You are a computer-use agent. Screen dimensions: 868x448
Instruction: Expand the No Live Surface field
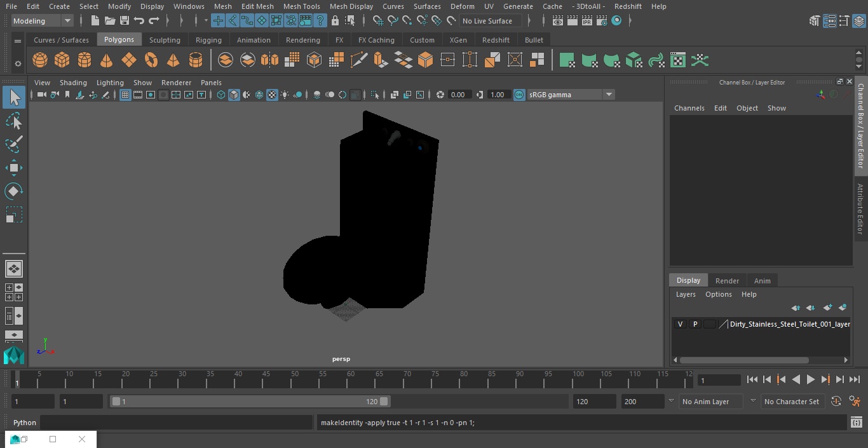pos(491,21)
